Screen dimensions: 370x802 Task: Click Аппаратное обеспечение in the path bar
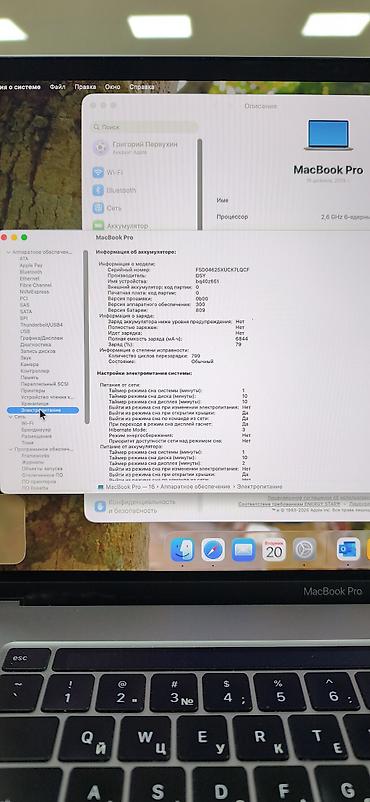tap(197, 487)
